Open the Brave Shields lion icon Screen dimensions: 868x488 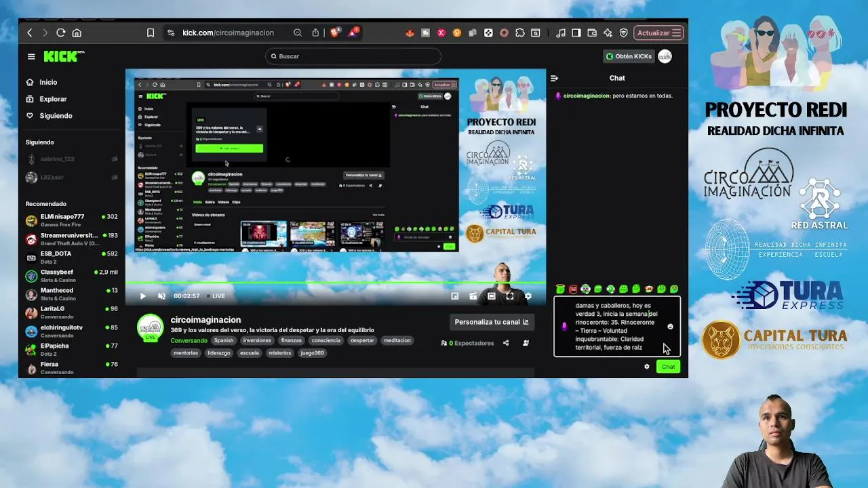point(335,33)
